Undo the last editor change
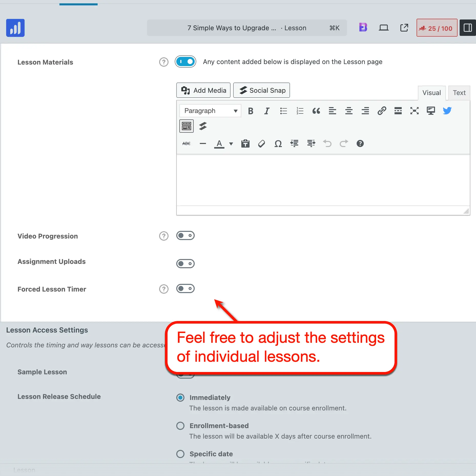This screenshot has width=476, height=476. coord(327,144)
